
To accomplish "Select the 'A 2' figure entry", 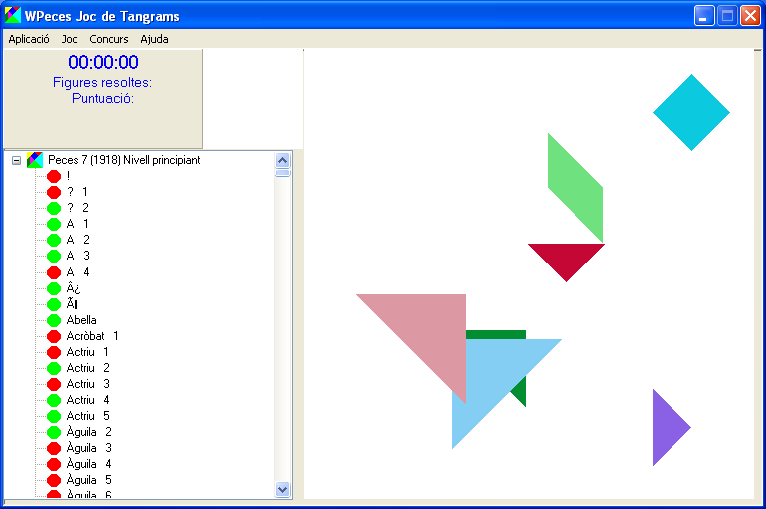I will click(78, 240).
